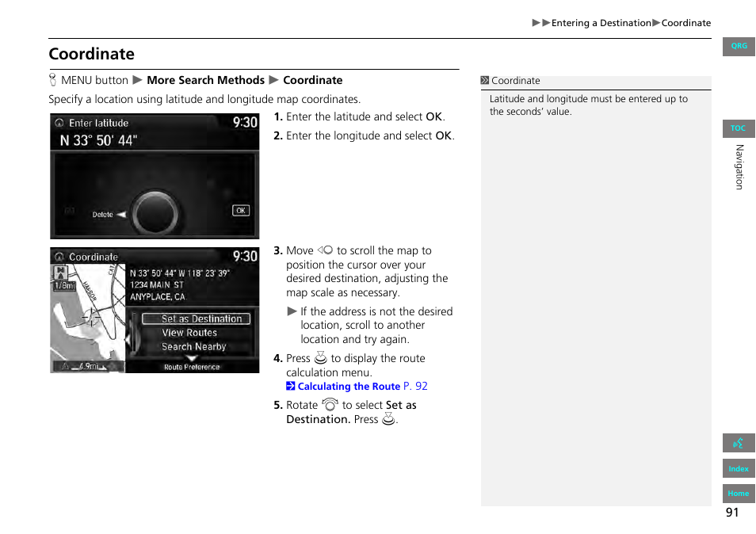
Task: Select Search Nearby option
Action: point(193,346)
